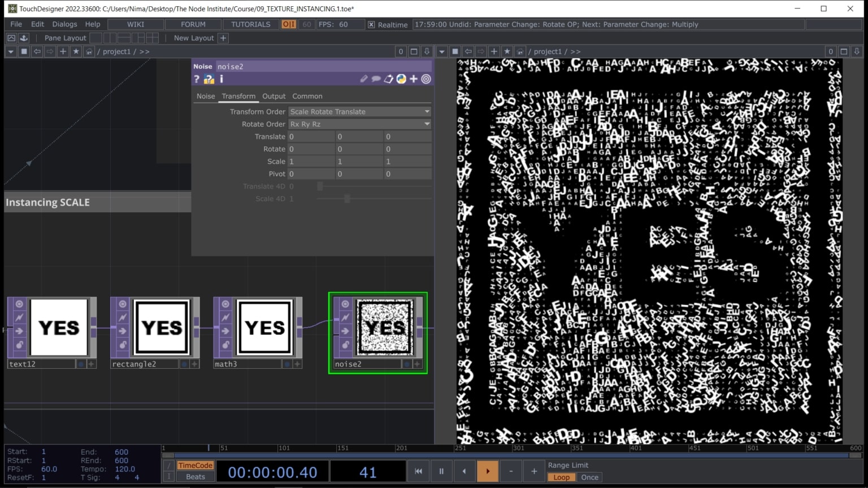This screenshot has width=868, height=488.
Task: Add a comment to the noise2 operator
Action: point(376,79)
